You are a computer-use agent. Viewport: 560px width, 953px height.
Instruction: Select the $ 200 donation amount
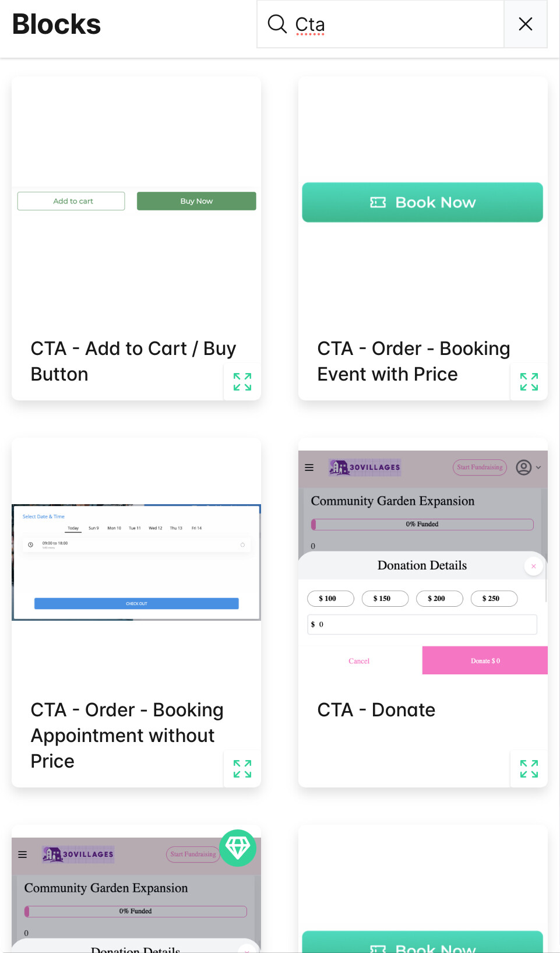[439, 599]
